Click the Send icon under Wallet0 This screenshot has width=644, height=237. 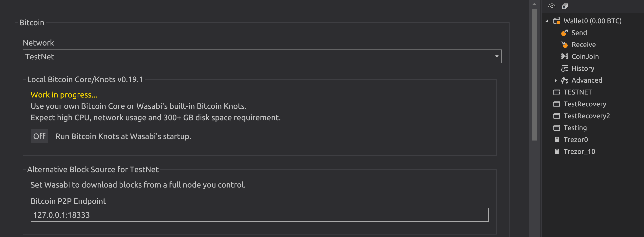564,33
